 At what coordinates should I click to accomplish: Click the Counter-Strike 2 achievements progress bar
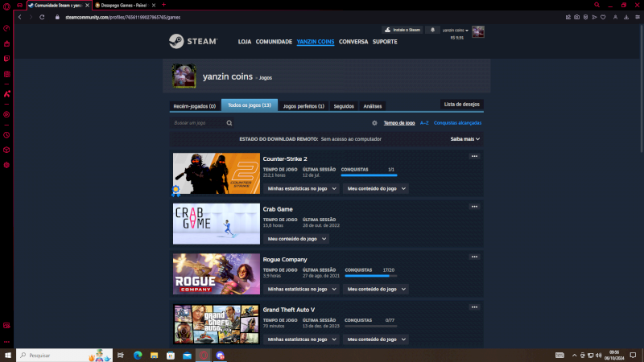(x=369, y=175)
